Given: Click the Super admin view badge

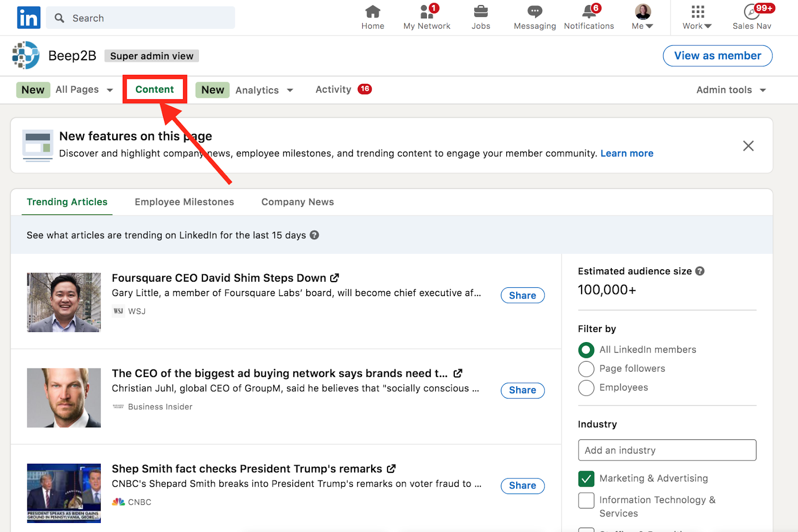Looking at the screenshot, I should (152, 56).
